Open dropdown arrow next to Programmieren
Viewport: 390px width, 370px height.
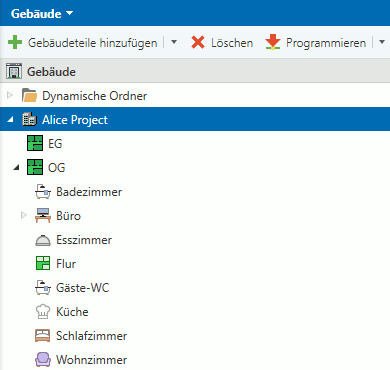click(x=382, y=42)
